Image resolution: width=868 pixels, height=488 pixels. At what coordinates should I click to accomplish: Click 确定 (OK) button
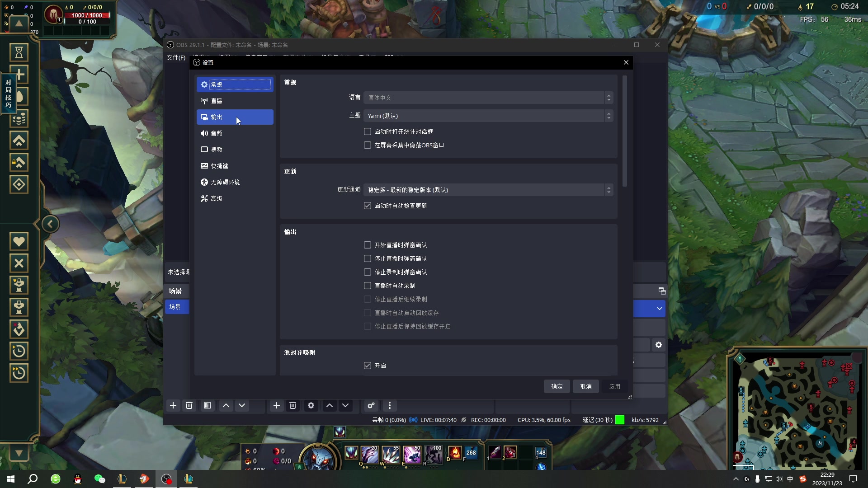556,386
